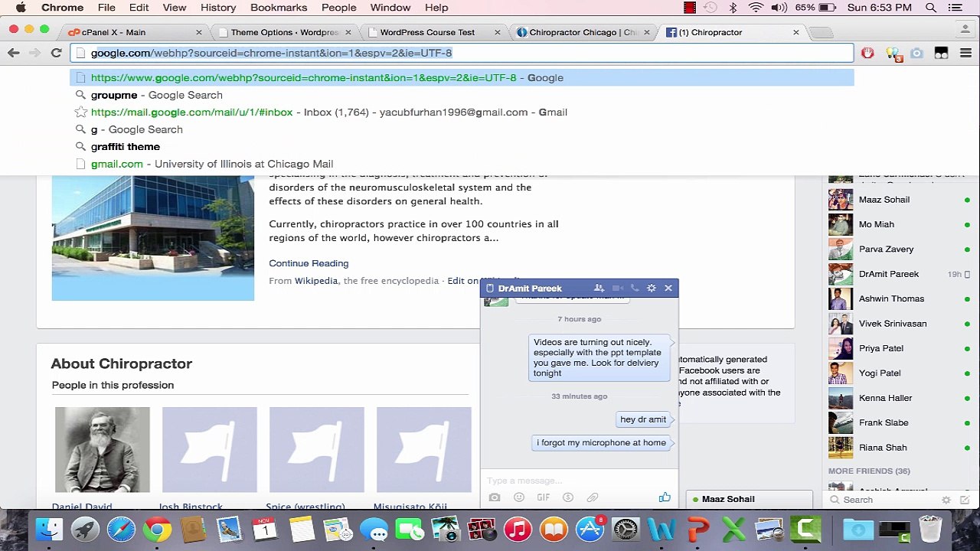980x551 pixels.
Task: Open chat with Priya Patel
Action: (900, 348)
